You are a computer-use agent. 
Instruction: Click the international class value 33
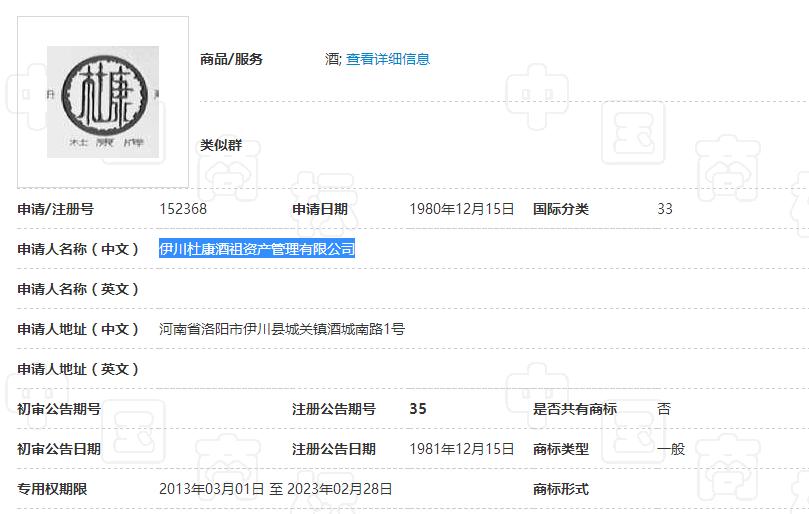tap(665, 209)
